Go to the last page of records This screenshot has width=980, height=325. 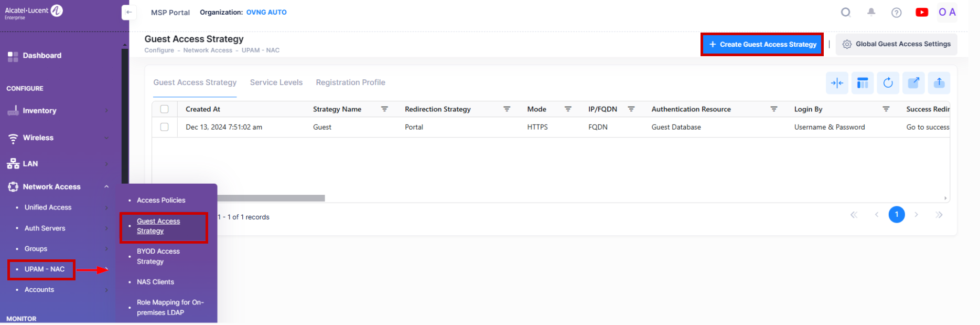tap(939, 215)
